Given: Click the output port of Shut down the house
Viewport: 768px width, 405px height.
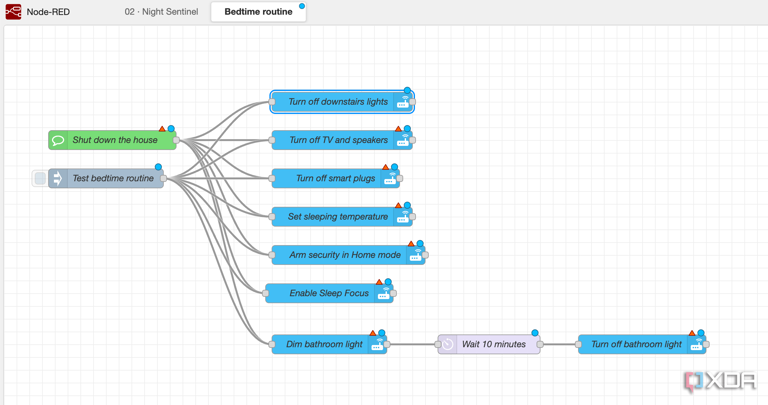Looking at the screenshot, I should click(176, 140).
